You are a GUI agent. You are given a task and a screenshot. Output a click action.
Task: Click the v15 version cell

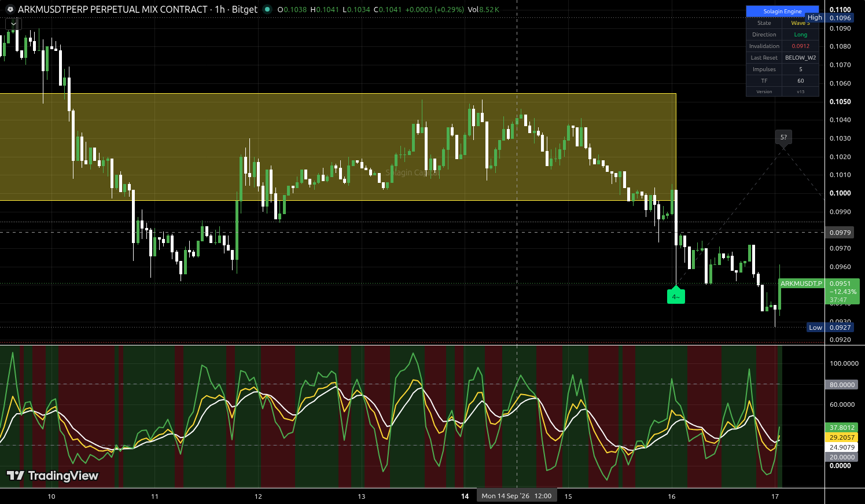pos(801,91)
